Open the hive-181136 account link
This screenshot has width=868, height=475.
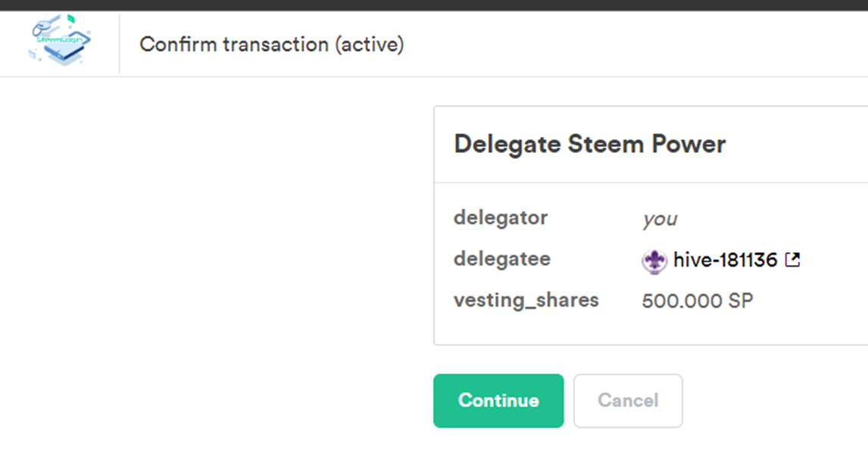725,261
